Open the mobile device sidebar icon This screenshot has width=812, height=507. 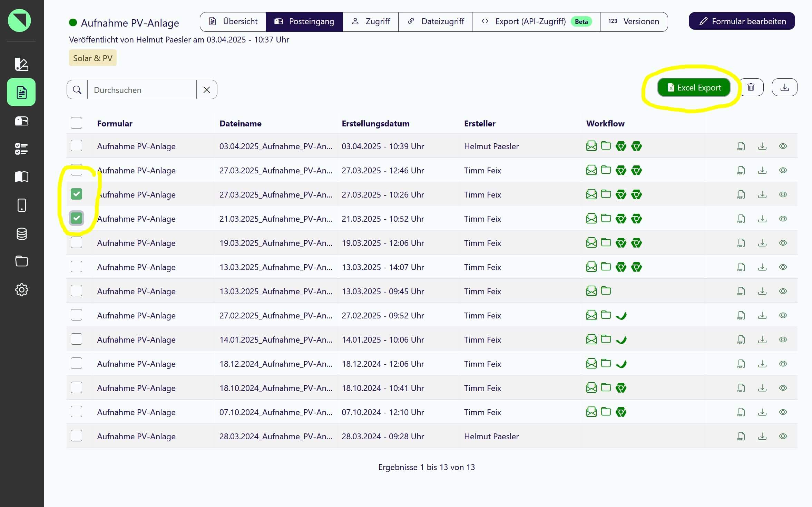[x=21, y=205]
